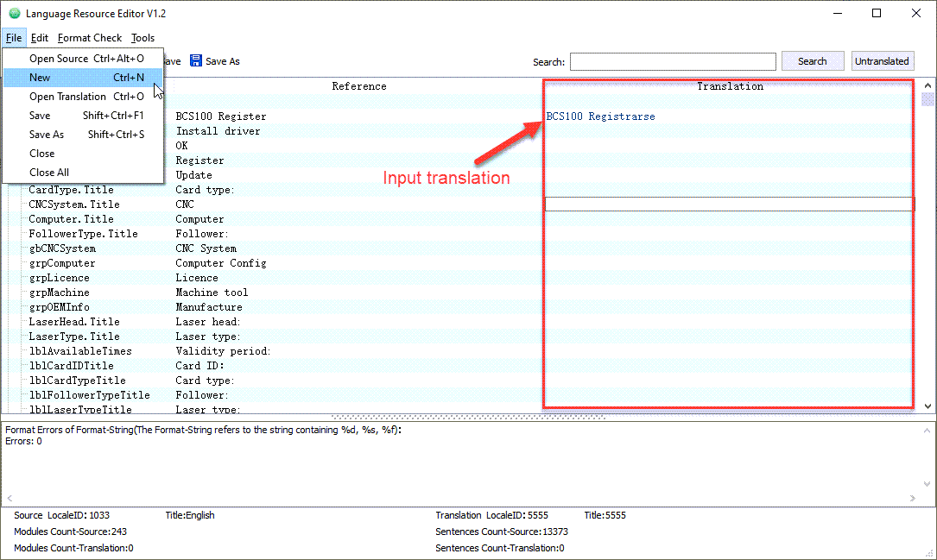Click the 'Title:English' status text
Screen dimensions: 937x560
coord(190,515)
